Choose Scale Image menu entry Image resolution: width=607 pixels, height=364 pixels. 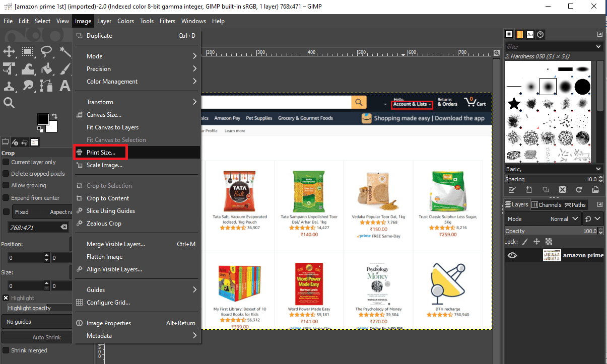pyautogui.click(x=137, y=165)
